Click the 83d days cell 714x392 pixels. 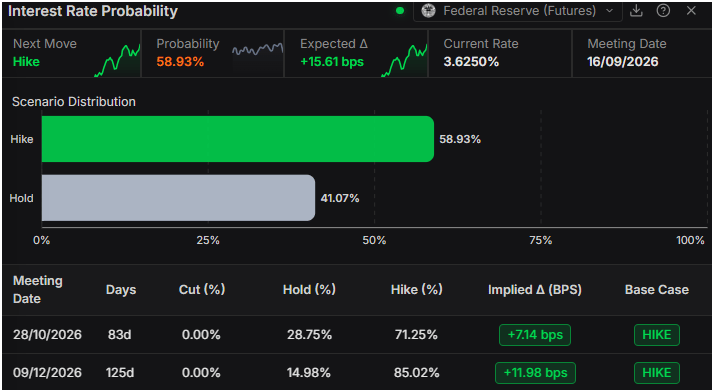(120, 335)
